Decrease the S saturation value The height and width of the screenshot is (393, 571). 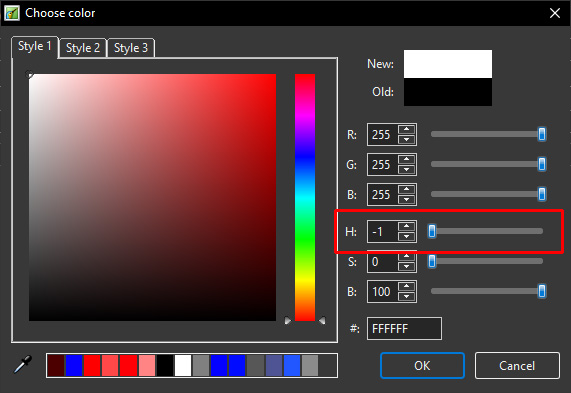[406, 266]
